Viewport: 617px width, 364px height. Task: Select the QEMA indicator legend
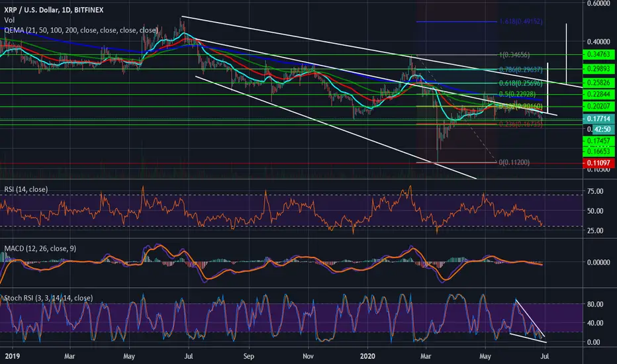(81, 30)
